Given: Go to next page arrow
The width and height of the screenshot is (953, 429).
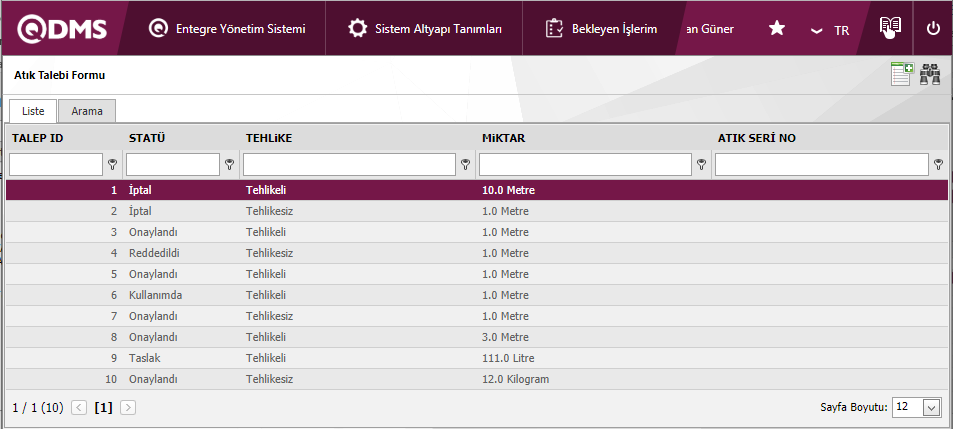Looking at the screenshot, I should (128, 408).
